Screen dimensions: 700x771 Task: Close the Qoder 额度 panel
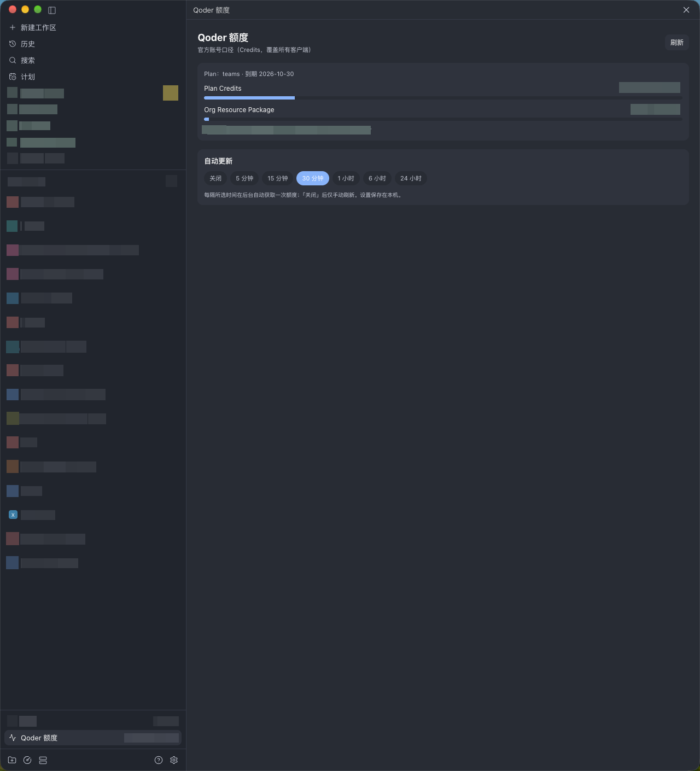click(686, 10)
